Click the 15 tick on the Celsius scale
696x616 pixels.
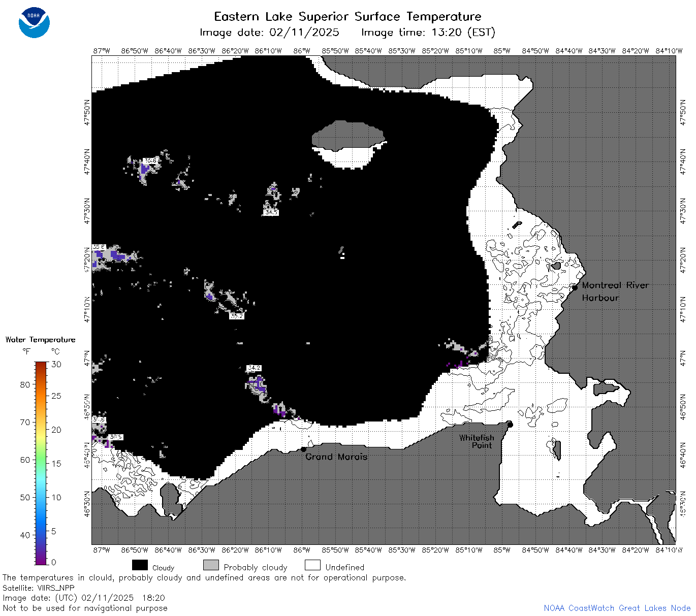56,463
